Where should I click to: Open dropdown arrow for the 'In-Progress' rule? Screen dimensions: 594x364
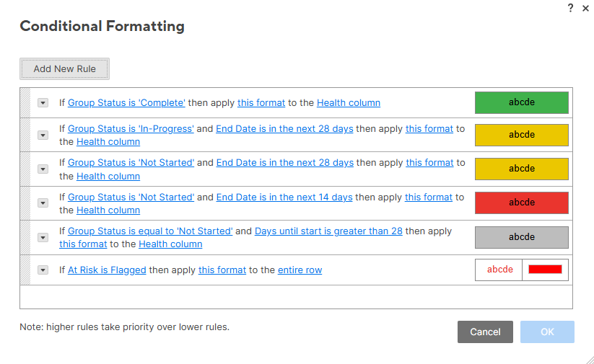[x=43, y=135]
